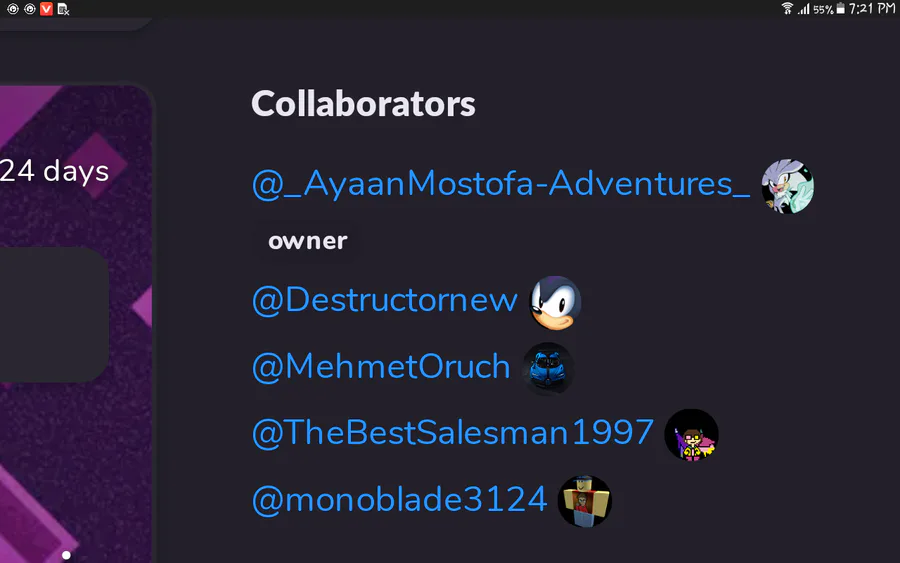Tap the Wi-Fi status icon

787,8
